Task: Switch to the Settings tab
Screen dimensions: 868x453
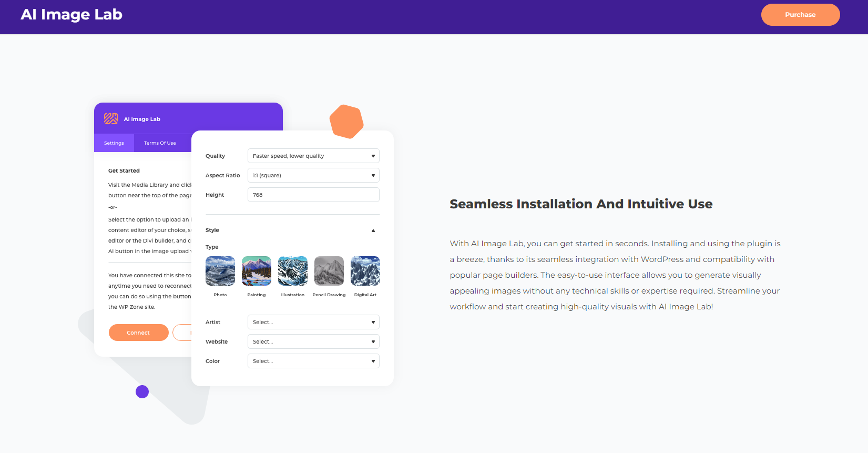Action: 114,143
